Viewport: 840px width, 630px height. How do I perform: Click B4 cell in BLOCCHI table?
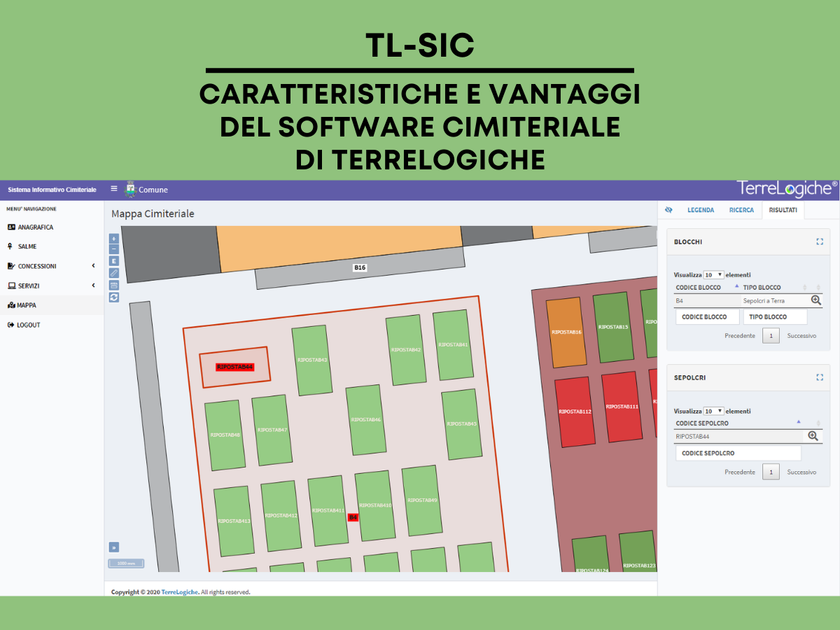pos(707,300)
